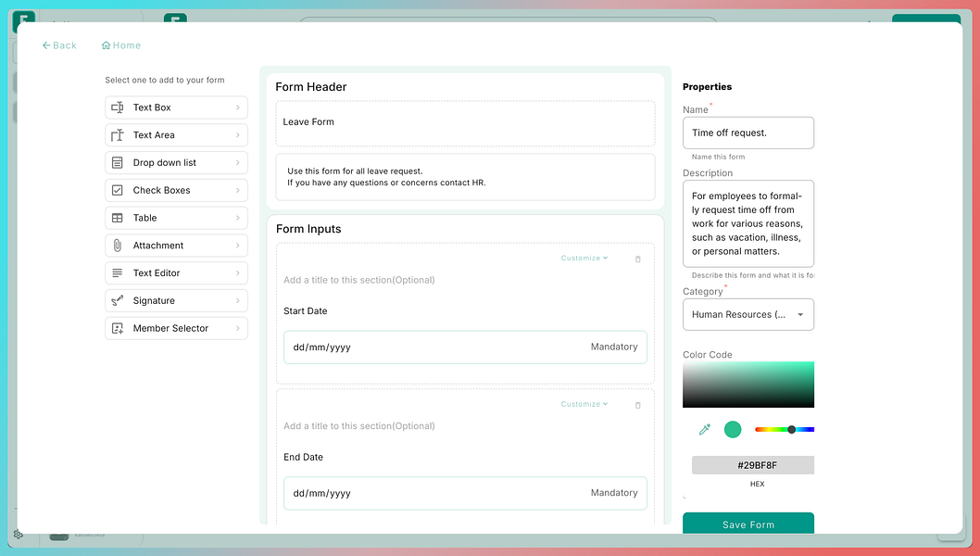Click the green color preview circle

[733, 429]
